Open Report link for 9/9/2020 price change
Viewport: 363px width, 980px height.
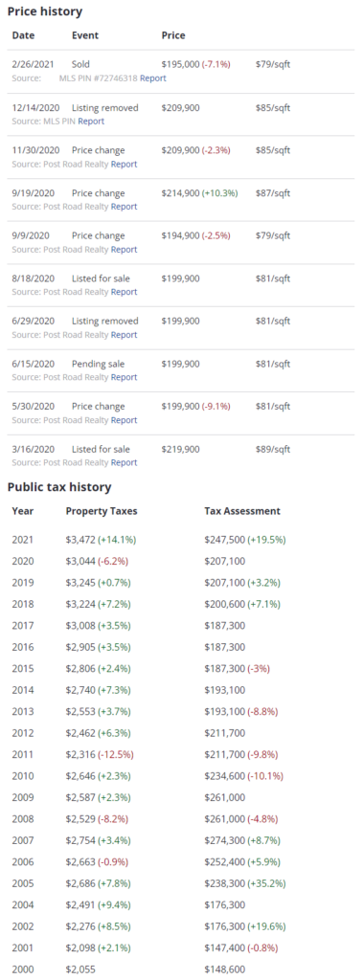pos(124,250)
